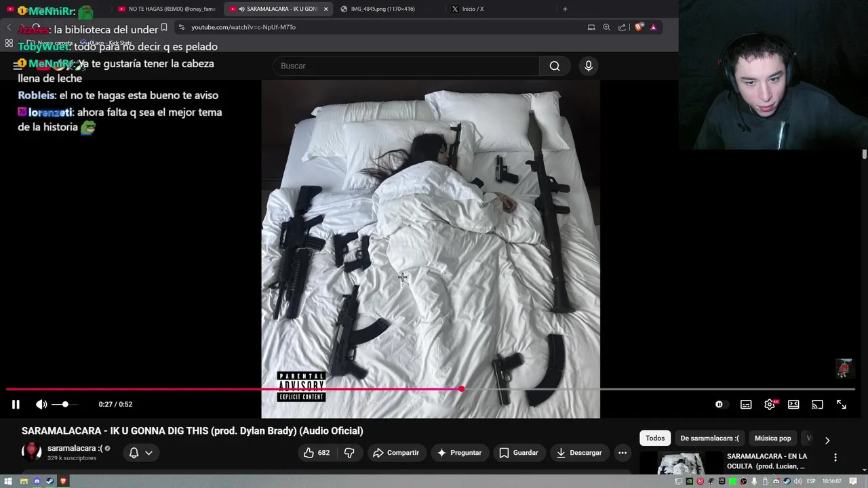Click the picture-in-picture icon in the address bar
Viewport: 868px width, 488px height.
point(591,27)
